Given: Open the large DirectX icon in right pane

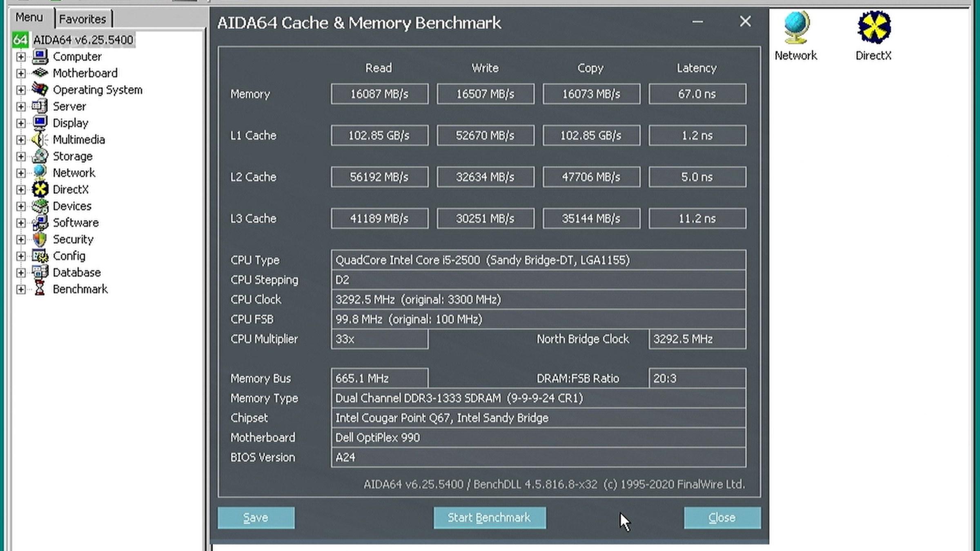Looking at the screenshot, I should coord(874,28).
